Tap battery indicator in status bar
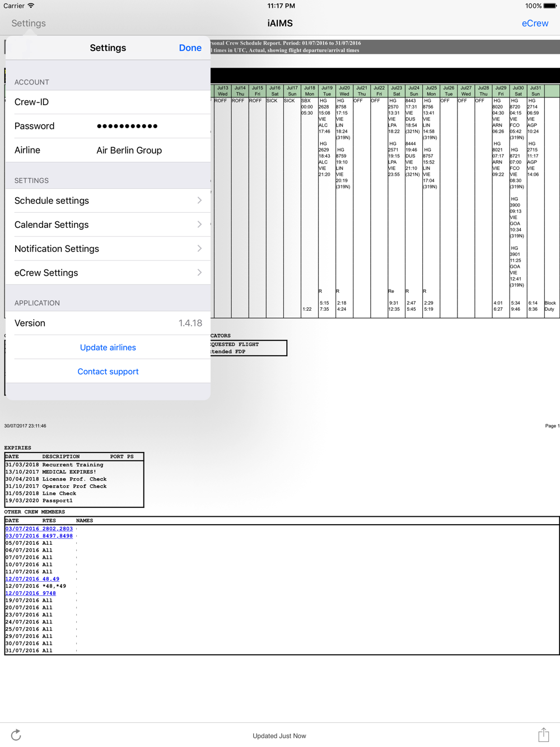 click(549, 6)
